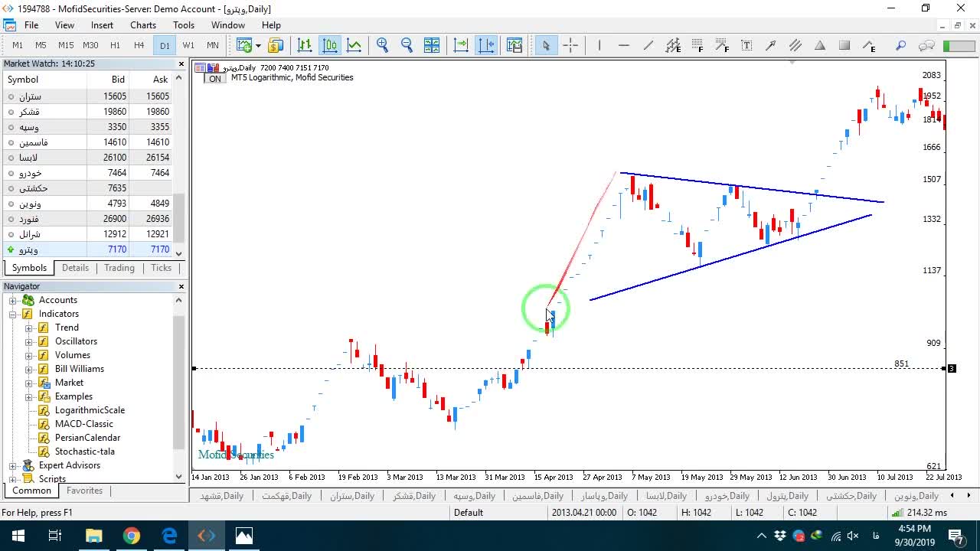
Task: Select the equidistant channel tool
Action: (x=673, y=45)
